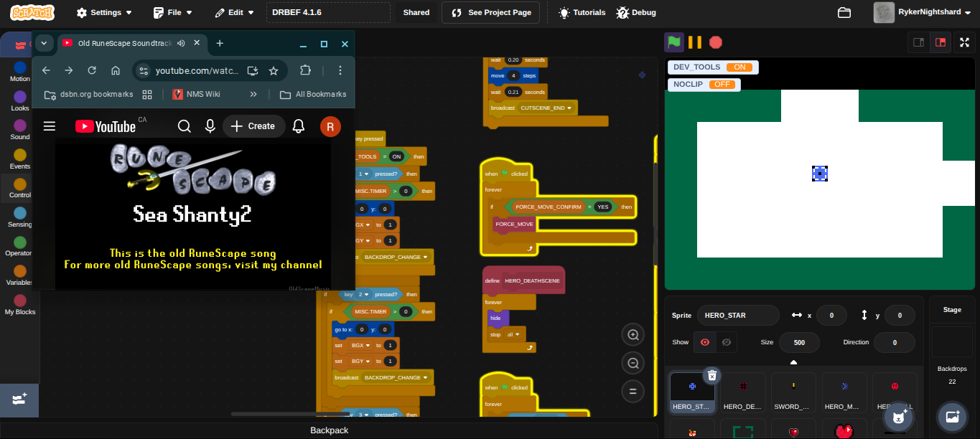The width and height of the screenshot is (980, 439).
Task: Select the Motion block category
Action: coord(20,72)
